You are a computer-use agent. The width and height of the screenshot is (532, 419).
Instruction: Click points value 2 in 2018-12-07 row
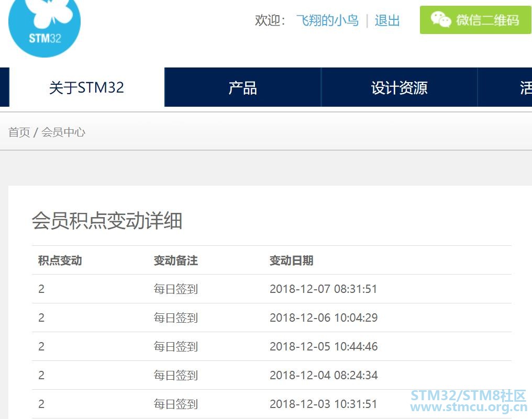click(x=41, y=289)
